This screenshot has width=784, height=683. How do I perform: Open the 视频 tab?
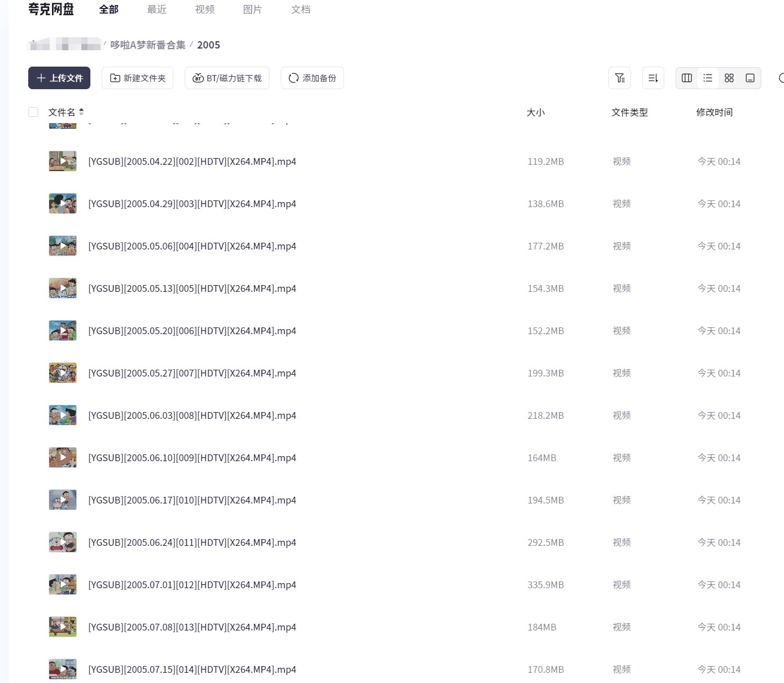tap(205, 10)
